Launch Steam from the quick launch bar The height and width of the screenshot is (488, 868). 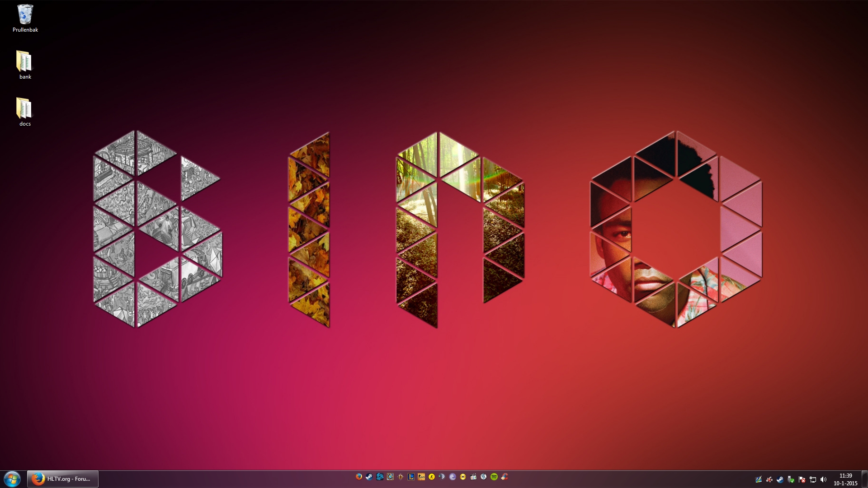click(x=369, y=477)
